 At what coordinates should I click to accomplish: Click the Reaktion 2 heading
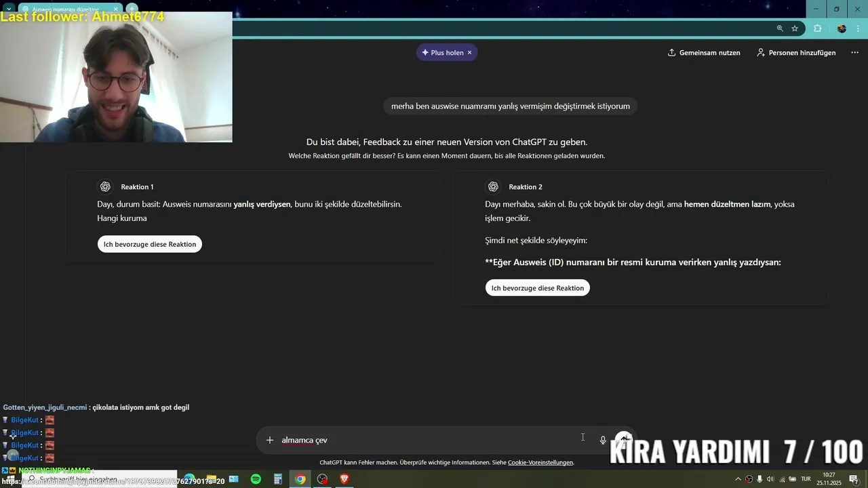pos(526,187)
